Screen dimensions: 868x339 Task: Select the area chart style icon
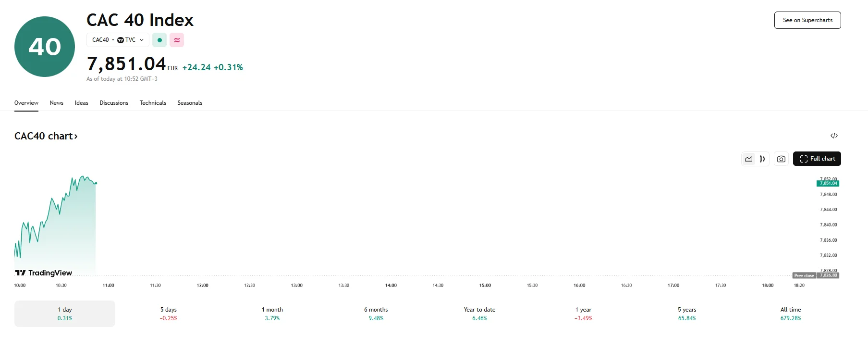[748, 159]
